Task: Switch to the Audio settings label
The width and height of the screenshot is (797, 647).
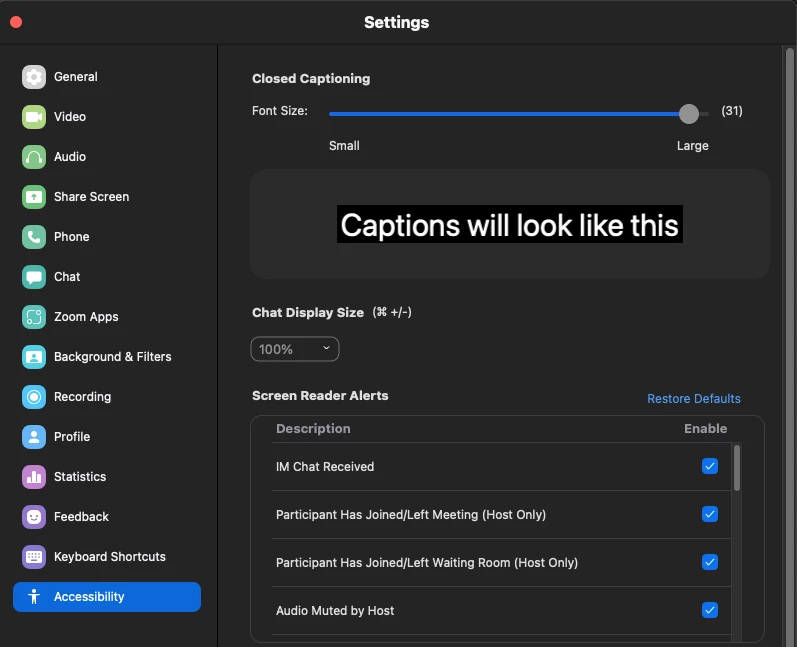Action: point(70,157)
